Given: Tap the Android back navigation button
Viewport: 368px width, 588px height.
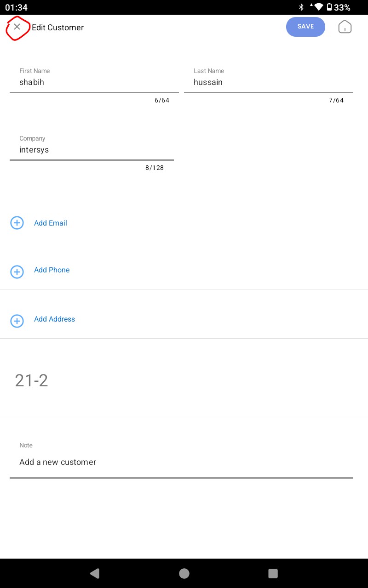Looking at the screenshot, I should tap(95, 573).
